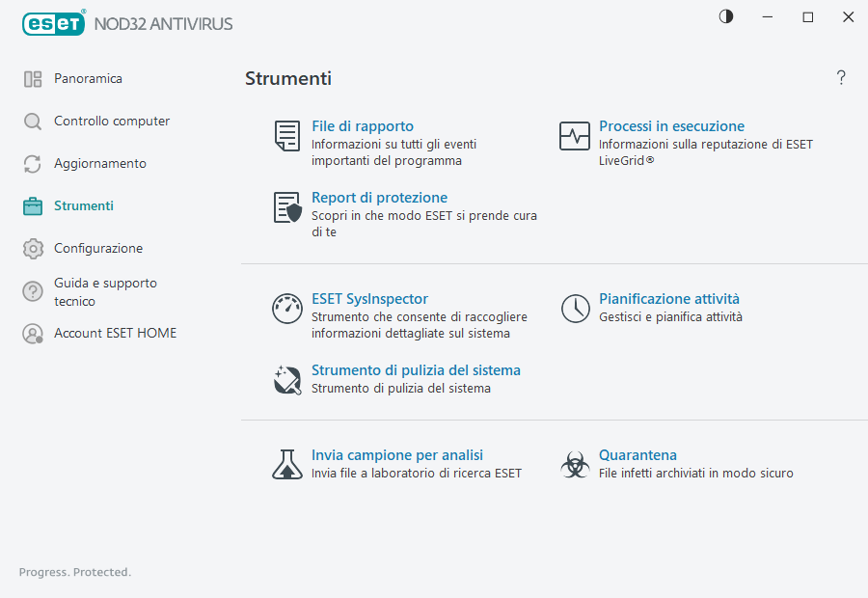Click the Strumento di pulizia broom icon
The image size is (868, 598).
point(286,379)
